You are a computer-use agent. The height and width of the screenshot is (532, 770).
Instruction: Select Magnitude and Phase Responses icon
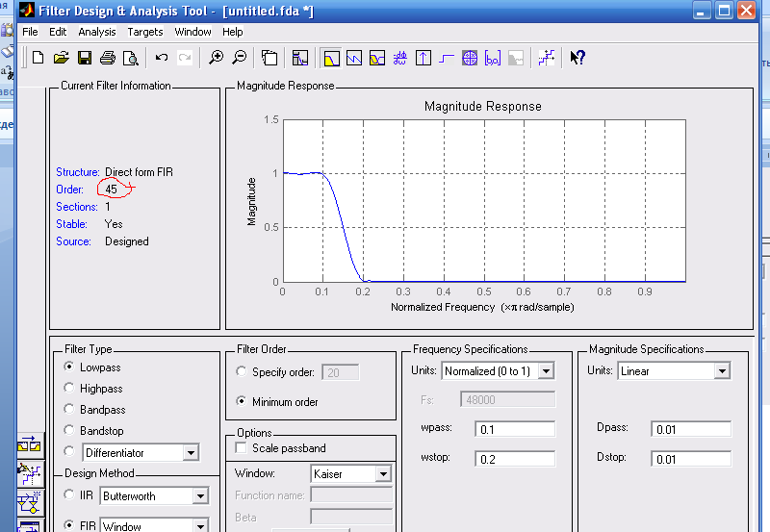[377, 58]
